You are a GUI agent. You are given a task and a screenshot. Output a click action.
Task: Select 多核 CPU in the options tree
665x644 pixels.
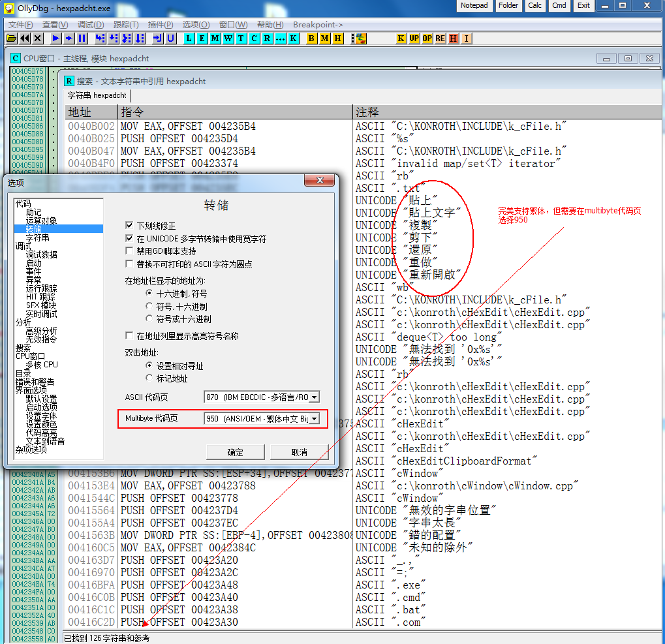(42, 365)
